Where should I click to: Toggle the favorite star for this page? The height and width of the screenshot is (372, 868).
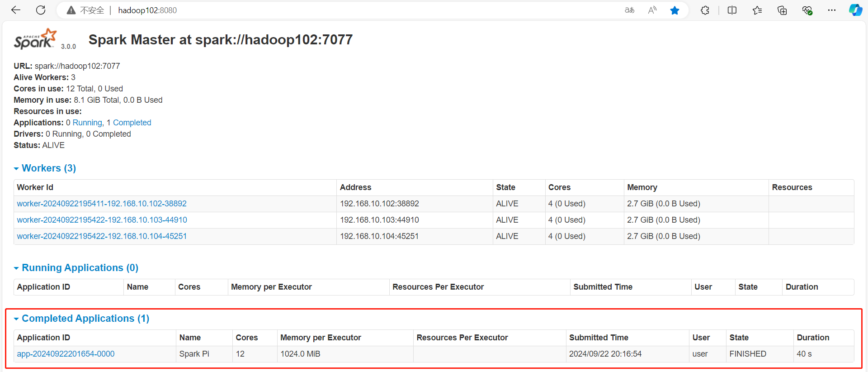(x=675, y=10)
